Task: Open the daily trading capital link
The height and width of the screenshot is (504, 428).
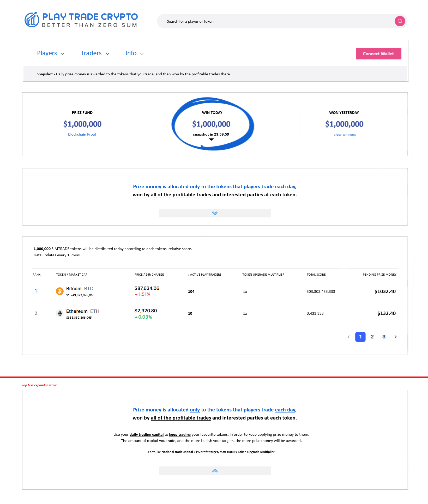Action: 146,434
